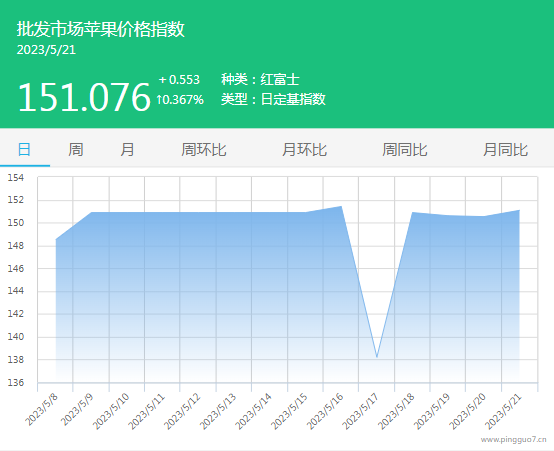Select the 日 daily tab

pos(24,150)
